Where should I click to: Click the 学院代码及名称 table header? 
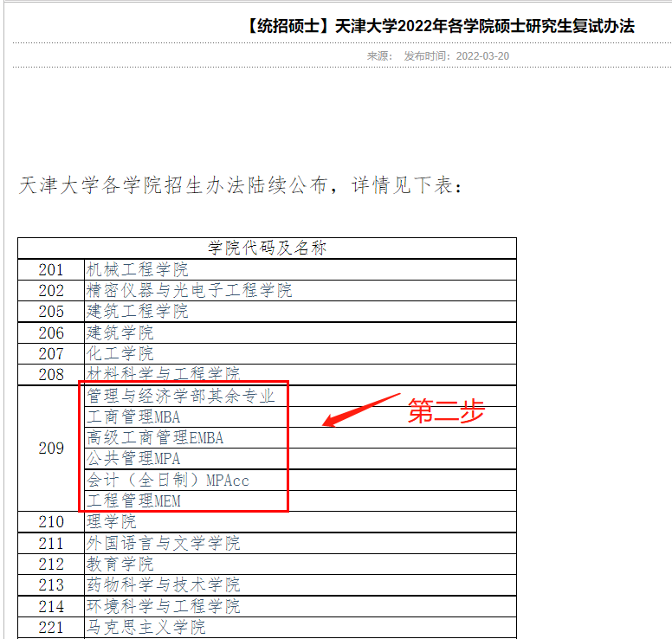click(267, 248)
